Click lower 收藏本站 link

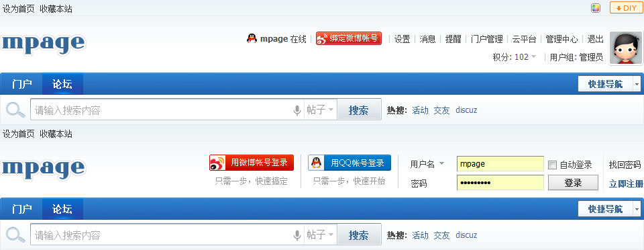pyautogui.click(x=56, y=134)
